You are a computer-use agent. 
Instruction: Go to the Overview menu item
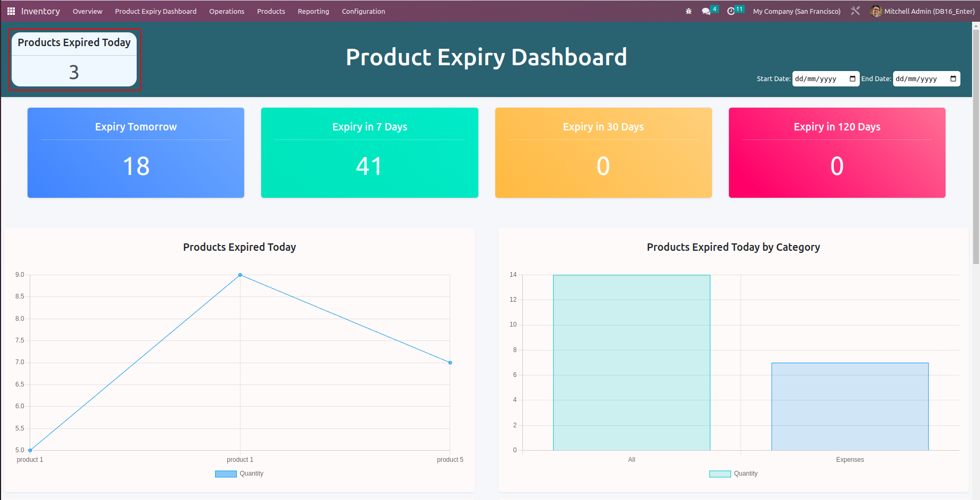tap(87, 11)
